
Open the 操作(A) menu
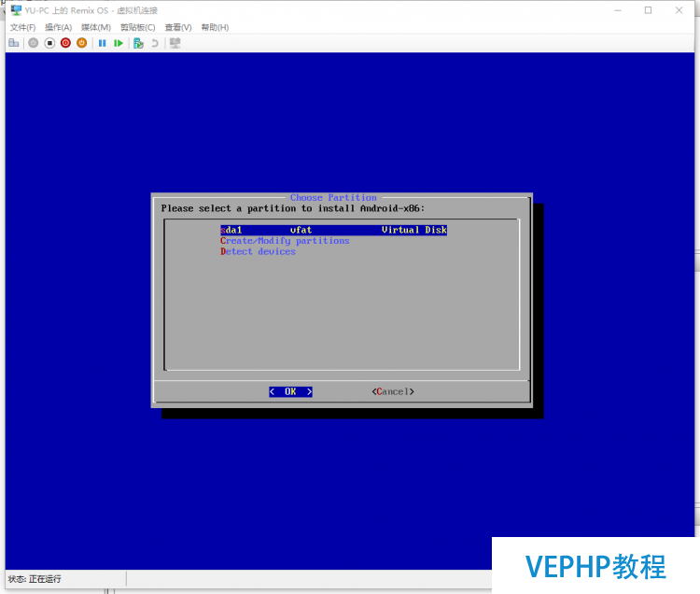coord(59,27)
